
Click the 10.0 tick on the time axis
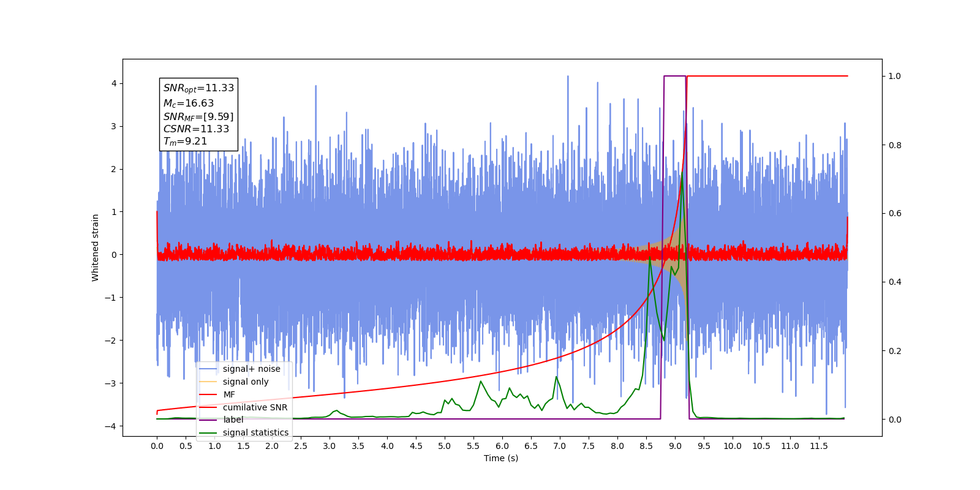click(x=733, y=446)
